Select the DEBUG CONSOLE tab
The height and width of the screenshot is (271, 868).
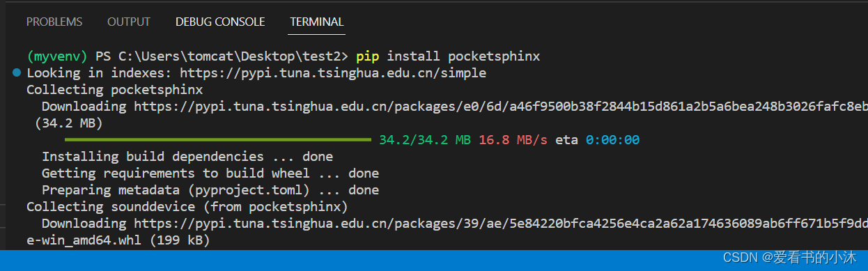tap(220, 22)
